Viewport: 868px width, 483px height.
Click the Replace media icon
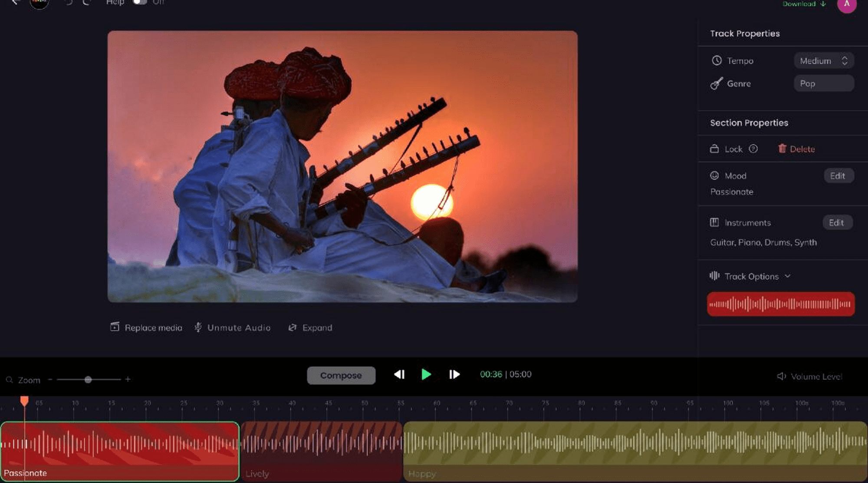115,327
